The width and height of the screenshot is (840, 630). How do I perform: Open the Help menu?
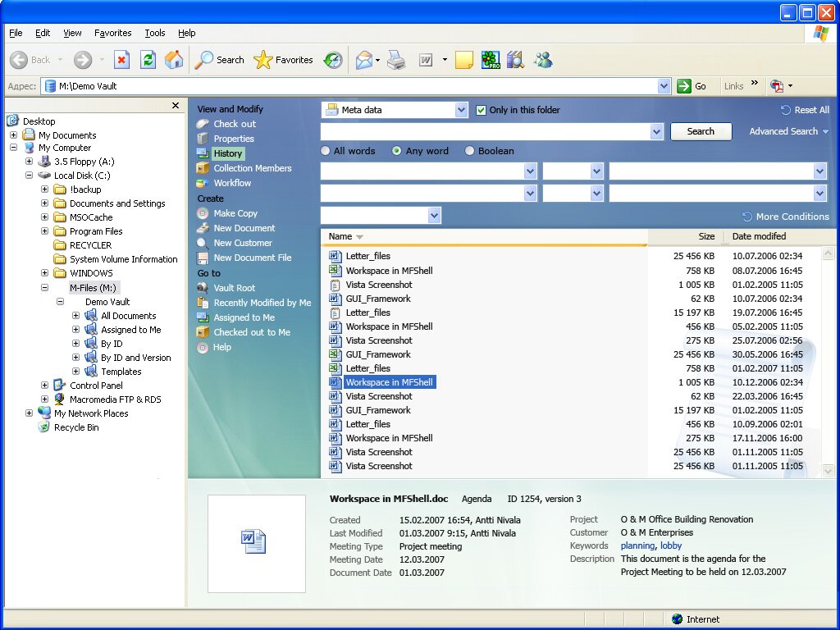pyautogui.click(x=186, y=33)
